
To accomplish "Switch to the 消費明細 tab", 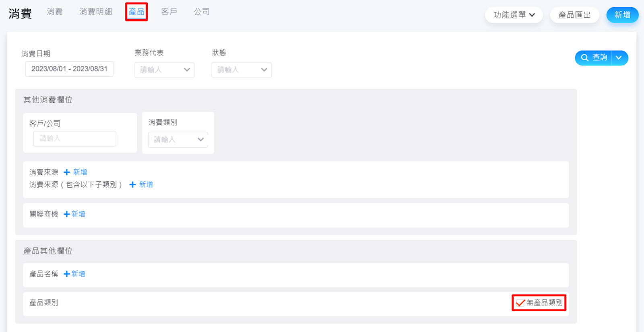I will pyautogui.click(x=95, y=12).
